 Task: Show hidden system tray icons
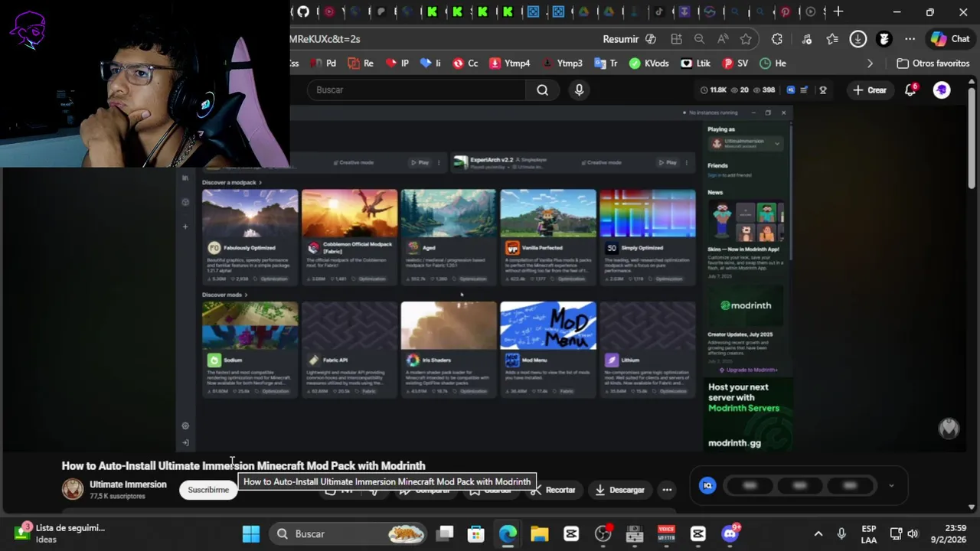click(x=818, y=534)
